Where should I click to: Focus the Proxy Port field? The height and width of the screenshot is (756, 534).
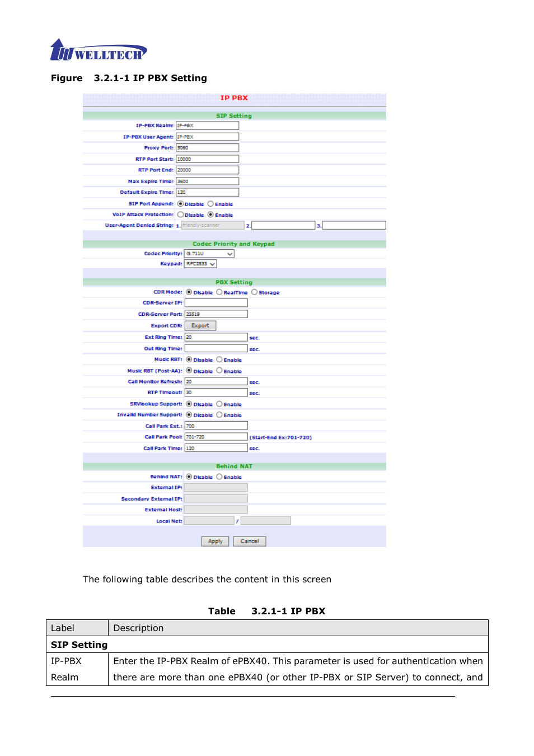coord(208,148)
